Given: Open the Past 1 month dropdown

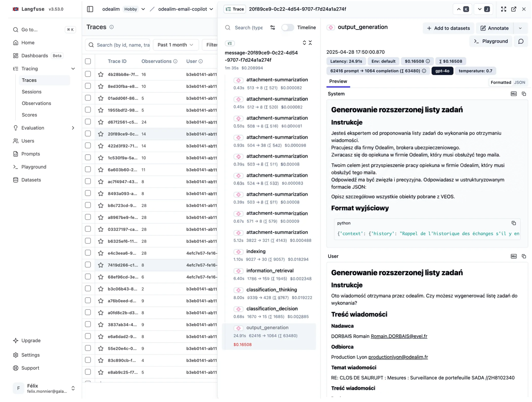Looking at the screenshot, I should click(x=176, y=45).
